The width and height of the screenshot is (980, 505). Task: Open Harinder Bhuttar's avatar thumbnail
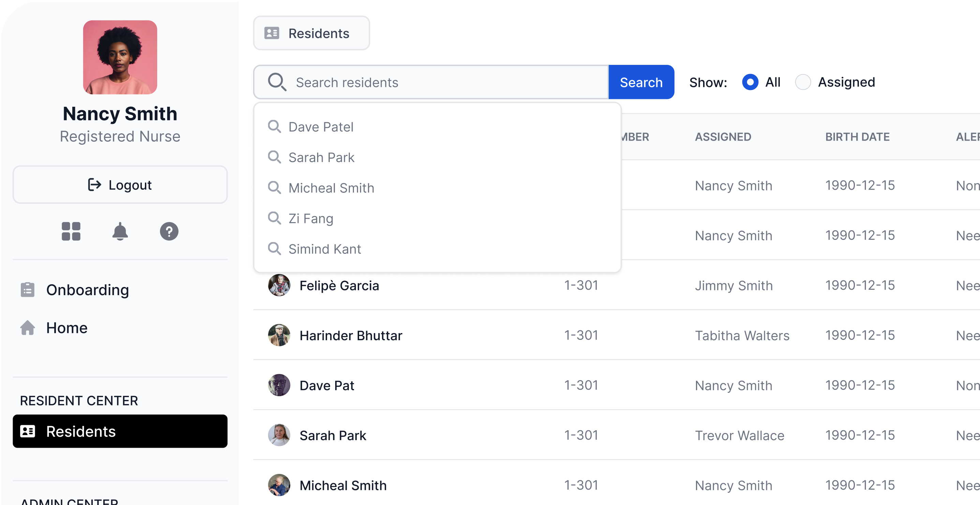pos(279,335)
